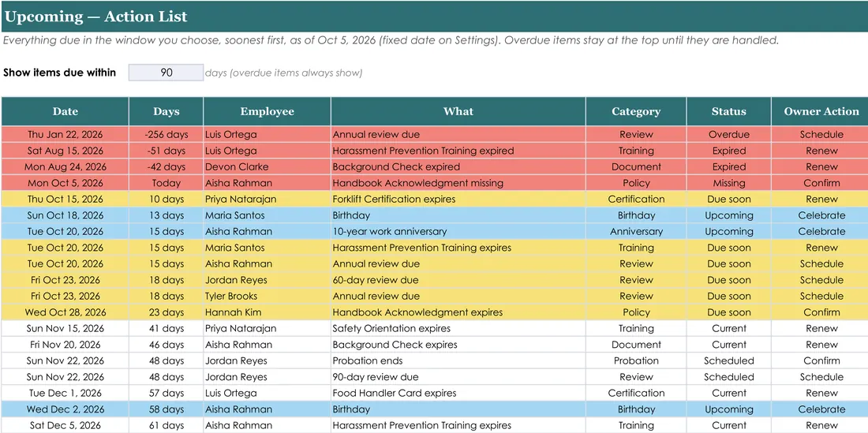868x433 pixels.
Task: Select the '10-year work anniversary' cell
Action: click(x=458, y=231)
